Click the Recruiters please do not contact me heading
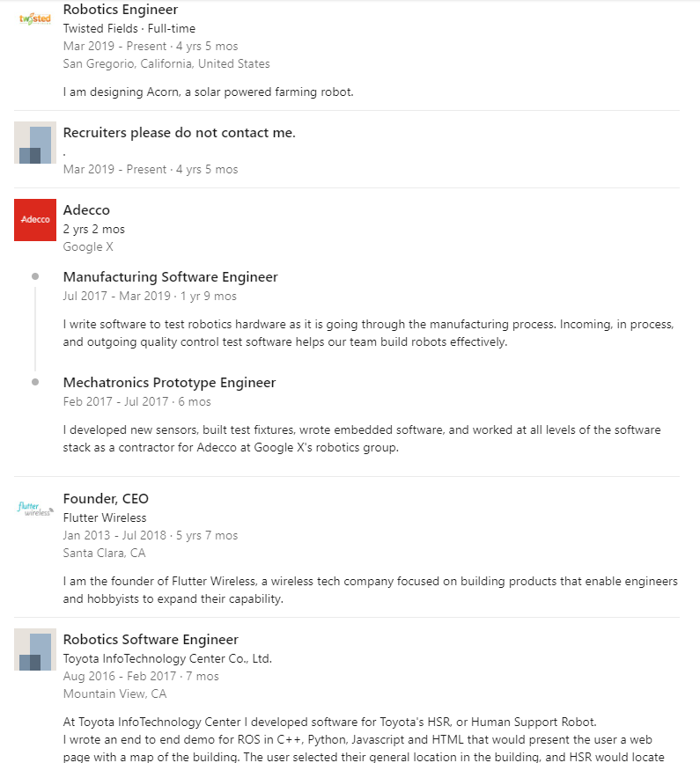The height and width of the screenshot is (763, 700). click(179, 133)
